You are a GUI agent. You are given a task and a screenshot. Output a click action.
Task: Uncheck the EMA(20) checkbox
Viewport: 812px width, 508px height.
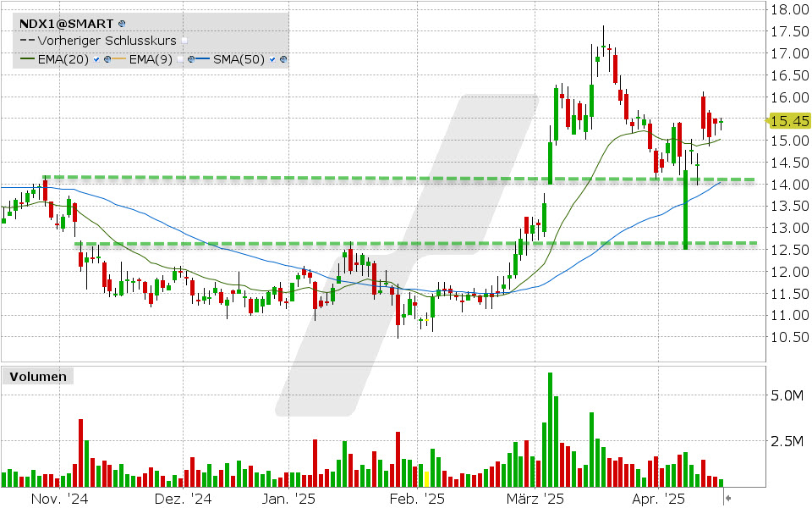[96, 59]
